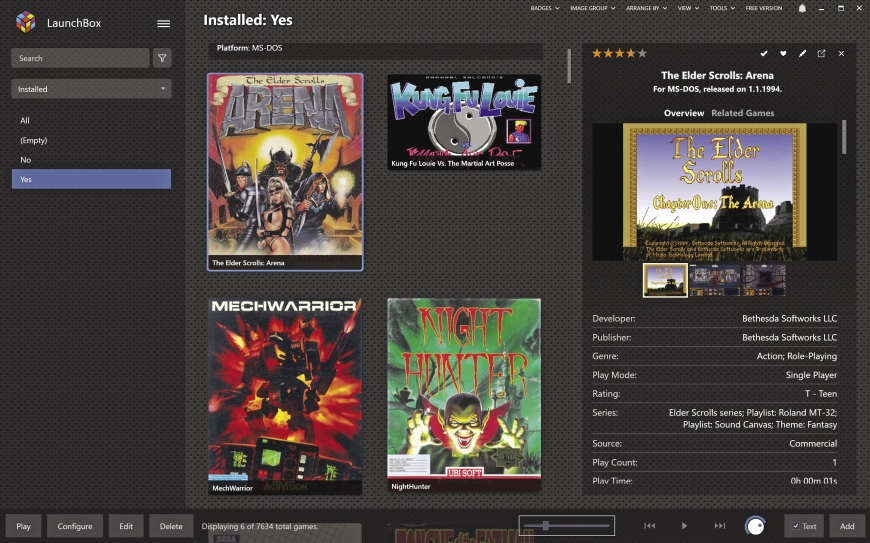Set rating to the first star
The width and height of the screenshot is (870, 543).
pyautogui.click(x=597, y=53)
